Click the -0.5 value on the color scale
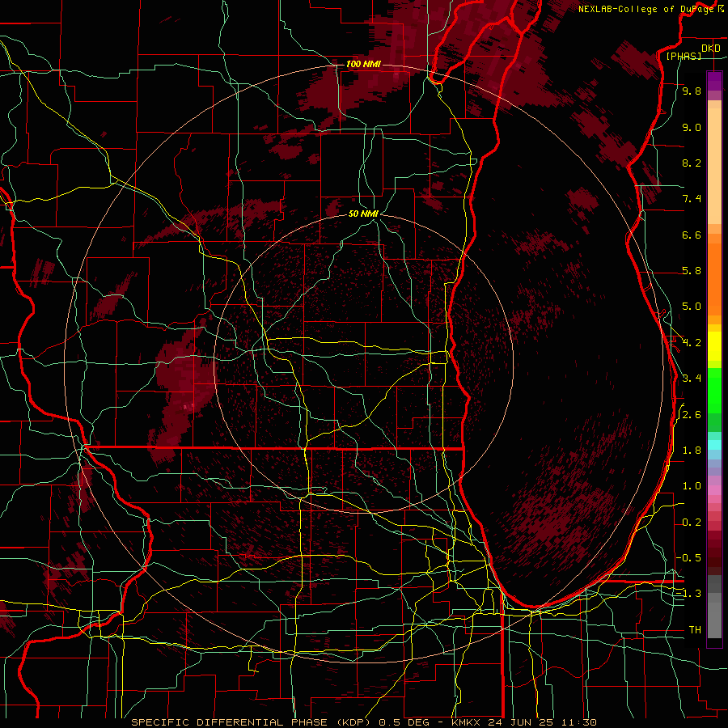Screen dimensions: 728x728 tap(689, 558)
